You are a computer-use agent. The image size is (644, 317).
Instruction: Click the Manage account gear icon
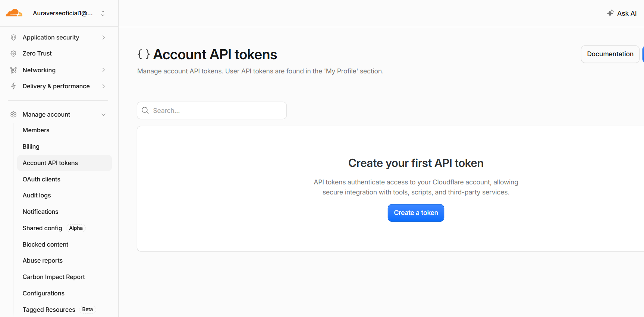[x=13, y=114]
